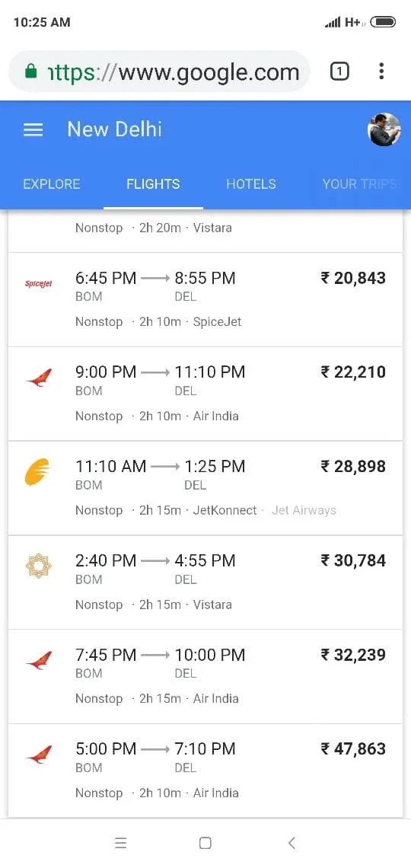
Task: Select the ₹ 20,843 SpiceJet flight
Action: pyautogui.click(x=205, y=299)
